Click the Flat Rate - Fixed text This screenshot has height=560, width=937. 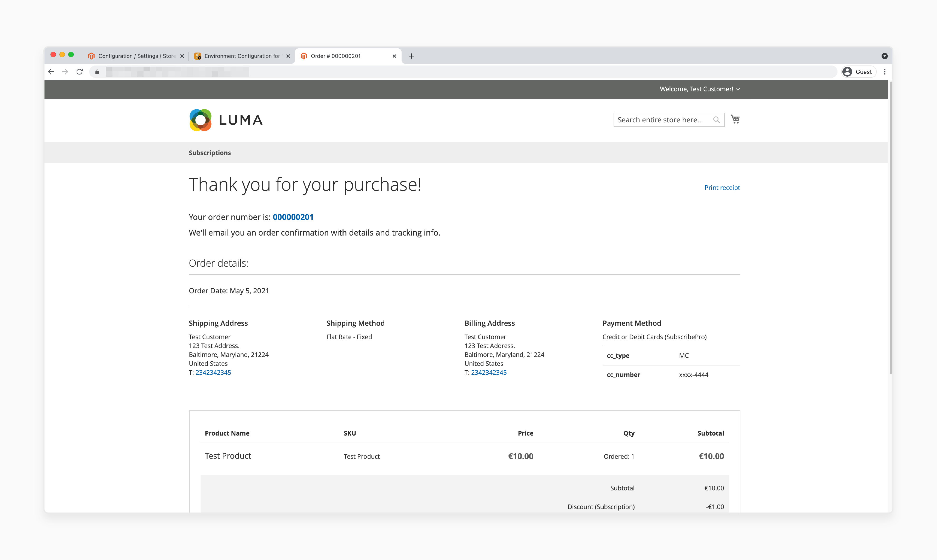(349, 337)
